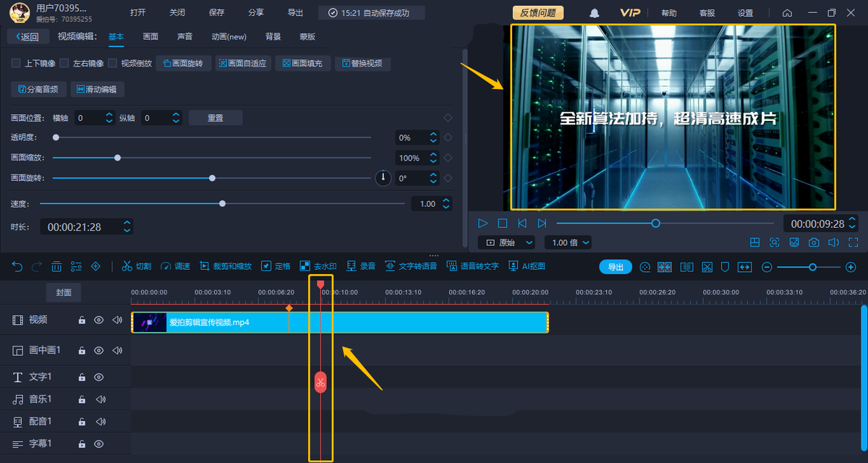Screen dimensions: 868x463
Task: Open 文字转语音 text to speech
Action: click(411, 266)
